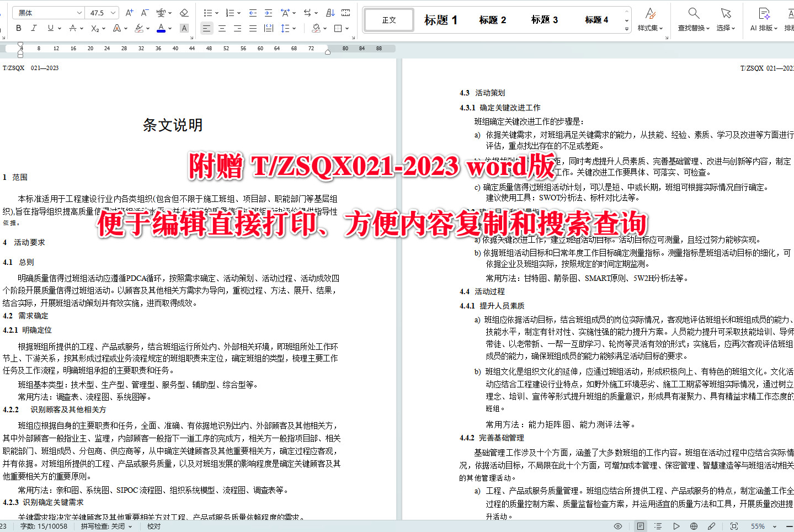Viewport: 794px width, 532px height.
Task: Apply subscript formatting X₂
Action: pyautogui.click(x=95, y=28)
